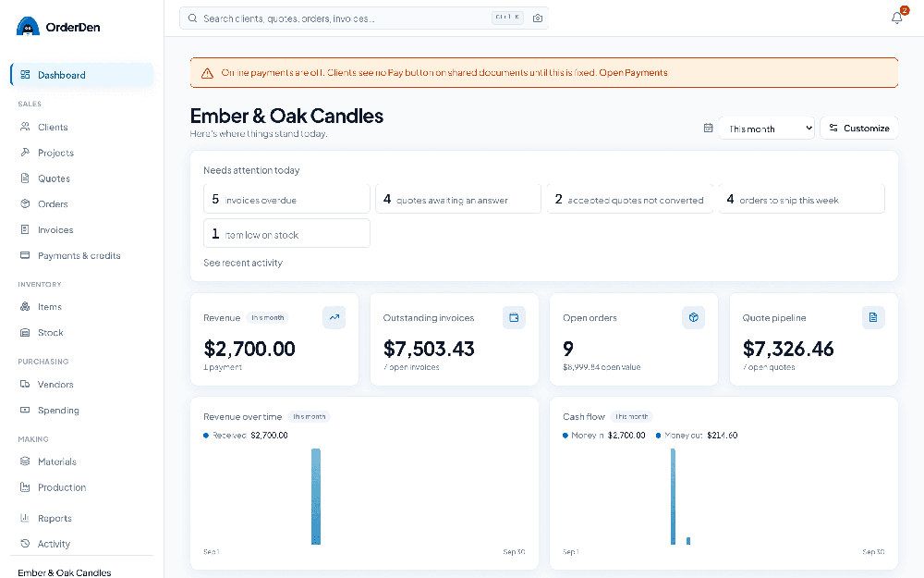Open Activity in sidebar
The height and width of the screenshot is (578, 924).
(x=82, y=544)
